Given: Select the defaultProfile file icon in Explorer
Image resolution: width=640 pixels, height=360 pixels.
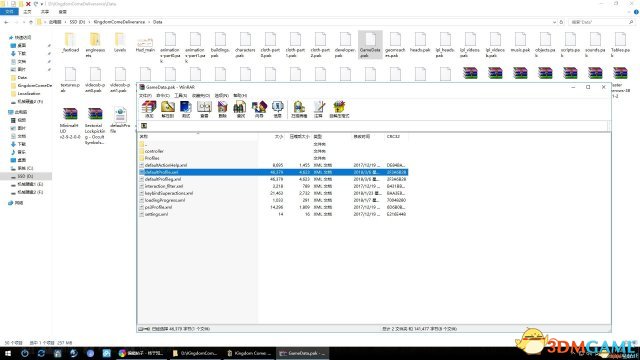Looking at the screenshot, I should 120,120.
